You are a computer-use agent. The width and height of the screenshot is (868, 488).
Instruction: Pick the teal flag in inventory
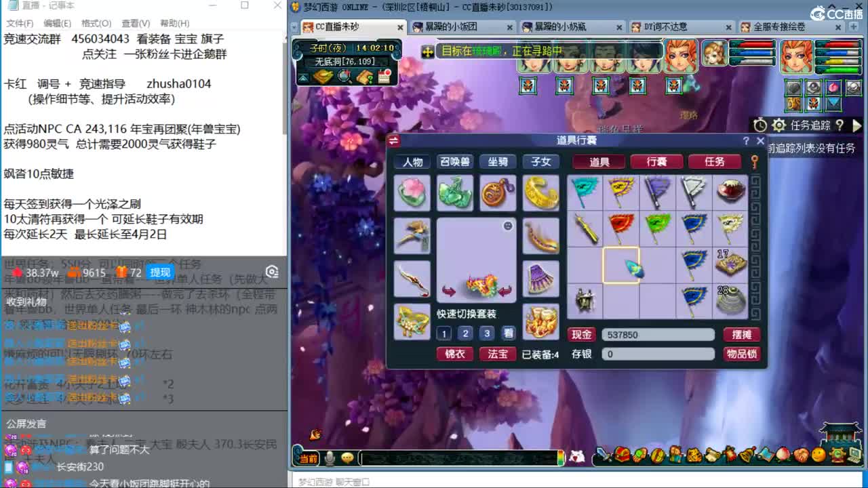585,192
